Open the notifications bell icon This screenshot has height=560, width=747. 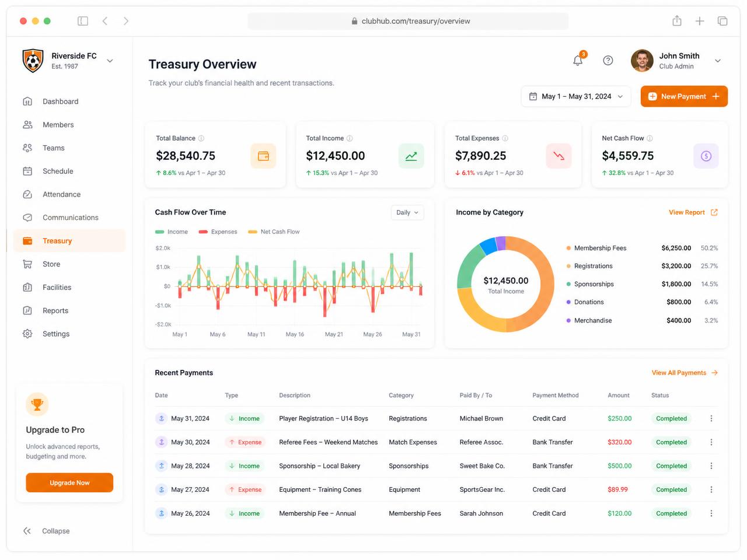[x=578, y=60]
